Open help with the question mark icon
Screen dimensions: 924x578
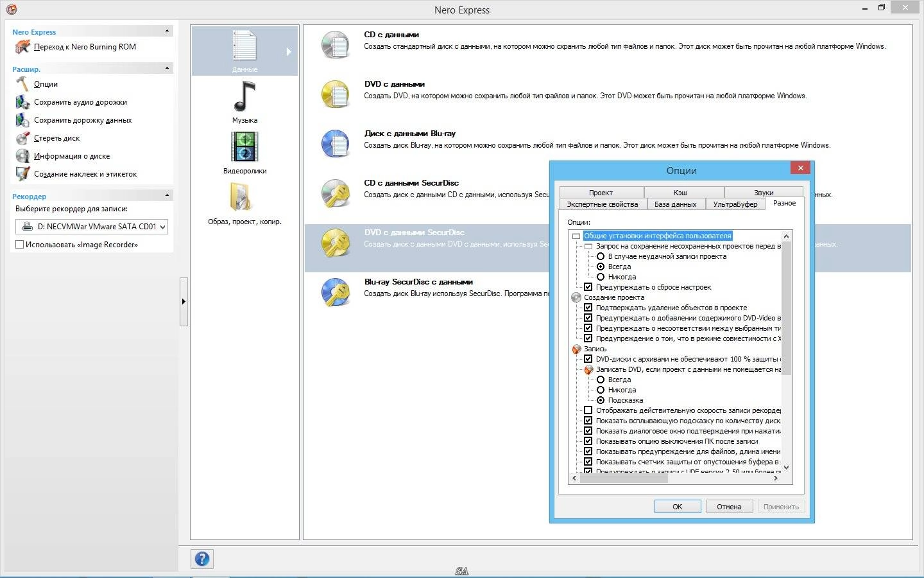[x=202, y=559]
